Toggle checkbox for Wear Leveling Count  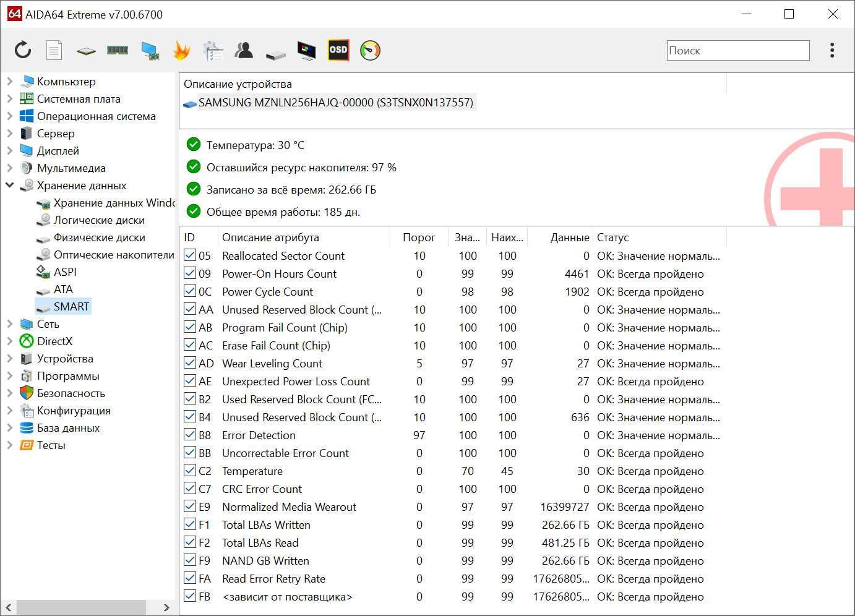click(190, 363)
